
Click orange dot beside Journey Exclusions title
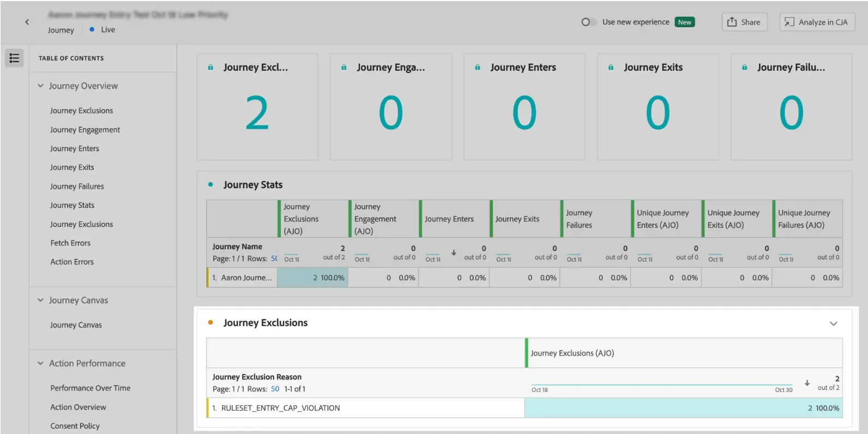click(x=210, y=323)
